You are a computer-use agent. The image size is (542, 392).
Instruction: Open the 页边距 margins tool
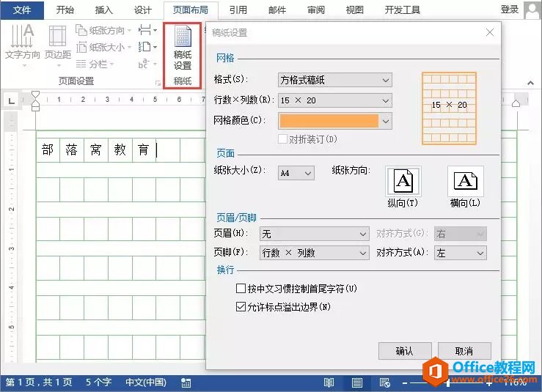58,45
